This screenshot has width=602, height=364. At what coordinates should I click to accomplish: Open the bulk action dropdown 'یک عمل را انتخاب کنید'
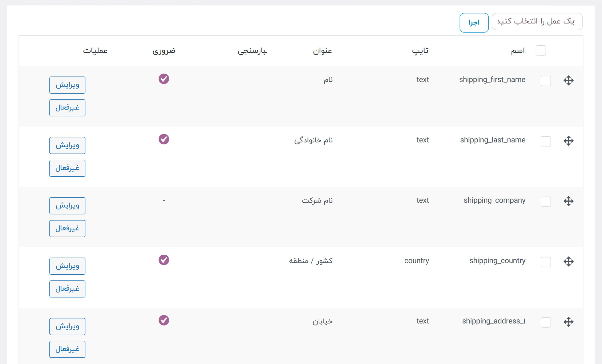(537, 21)
